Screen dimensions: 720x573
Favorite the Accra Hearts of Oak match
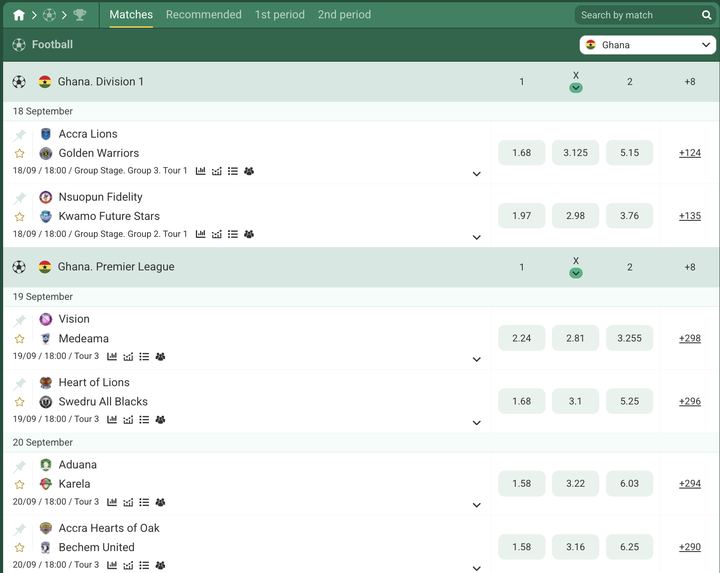click(19, 547)
